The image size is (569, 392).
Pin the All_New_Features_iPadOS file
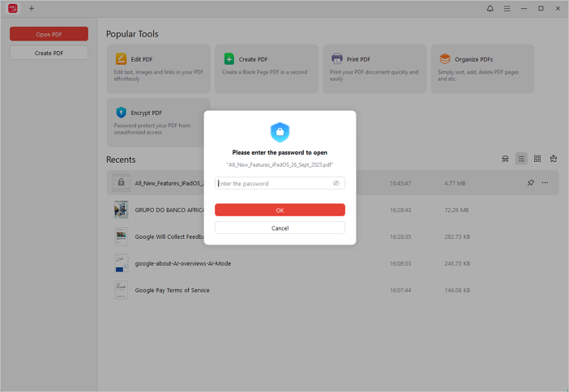pyautogui.click(x=531, y=183)
